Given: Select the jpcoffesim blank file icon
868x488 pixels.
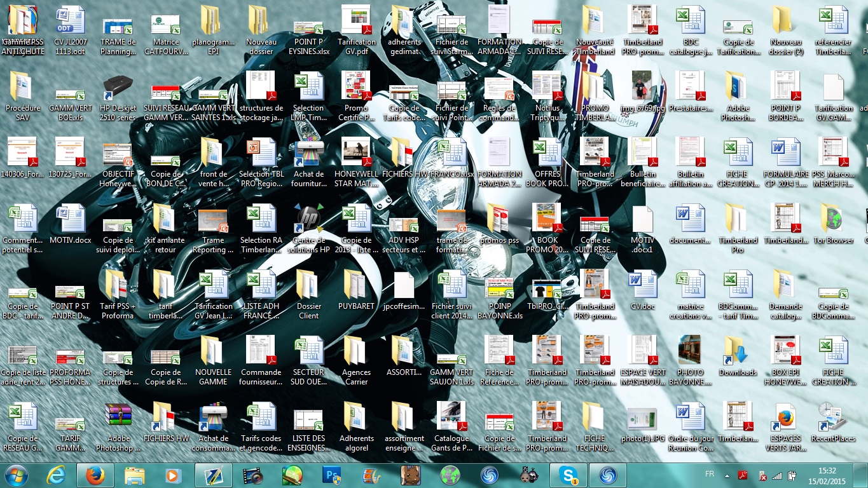Looking at the screenshot, I should pyautogui.click(x=404, y=285).
